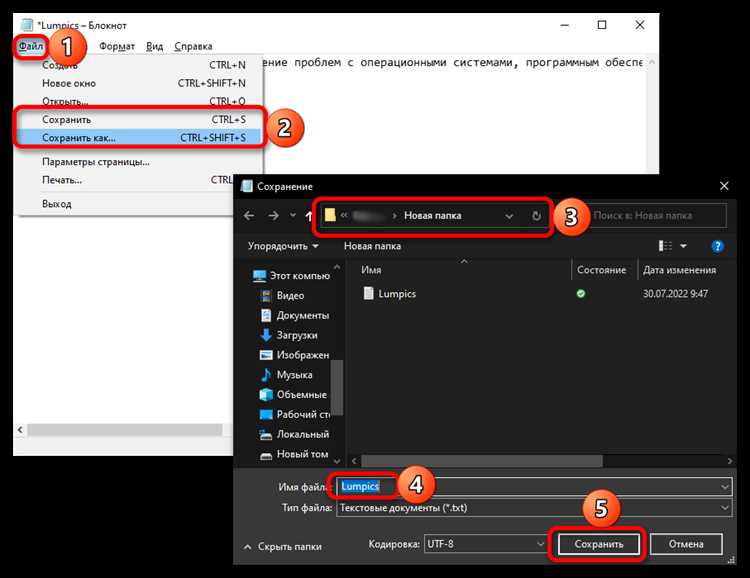Click the search field Поиск в: Новая папка
The image size is (750, 578).
pos(658,216)
